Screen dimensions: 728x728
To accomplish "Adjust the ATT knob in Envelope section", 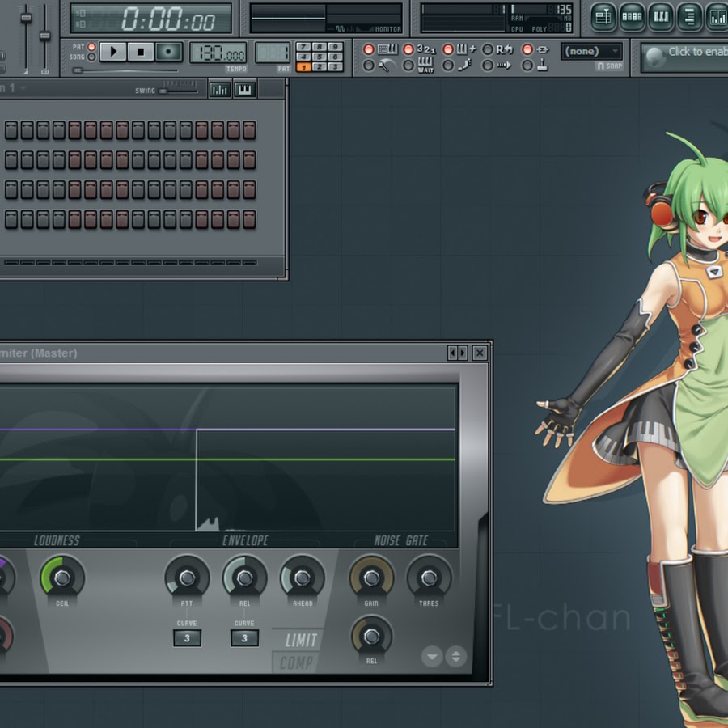I will coord(187,578).
